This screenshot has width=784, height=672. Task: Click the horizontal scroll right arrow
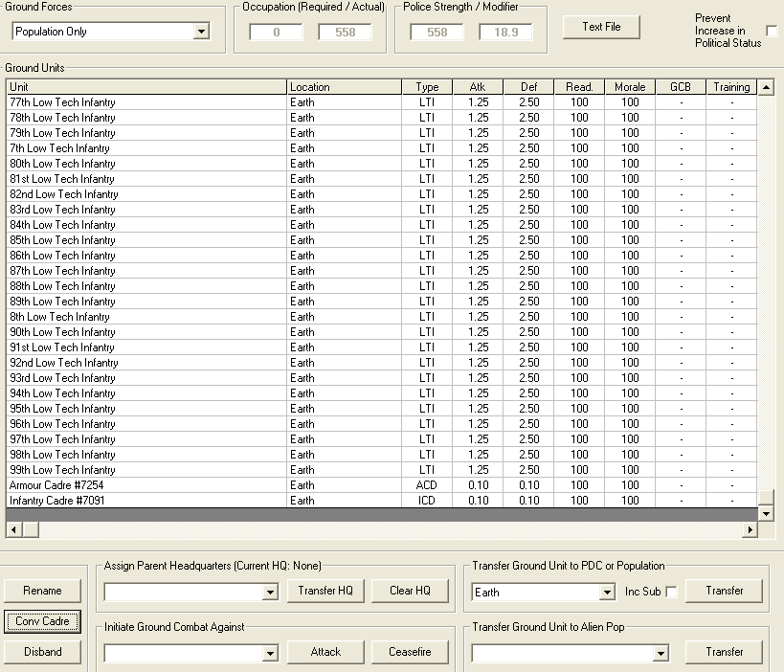click(750, 529)
